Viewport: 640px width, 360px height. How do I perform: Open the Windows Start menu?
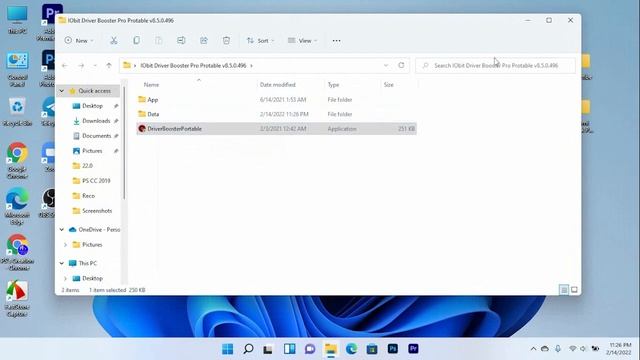coord(227,349)
